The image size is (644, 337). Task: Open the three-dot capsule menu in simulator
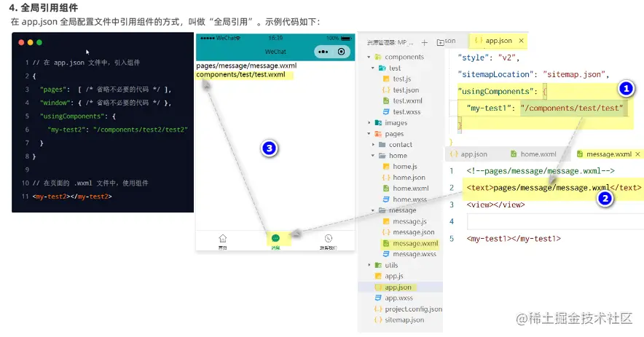coord(323,52)
